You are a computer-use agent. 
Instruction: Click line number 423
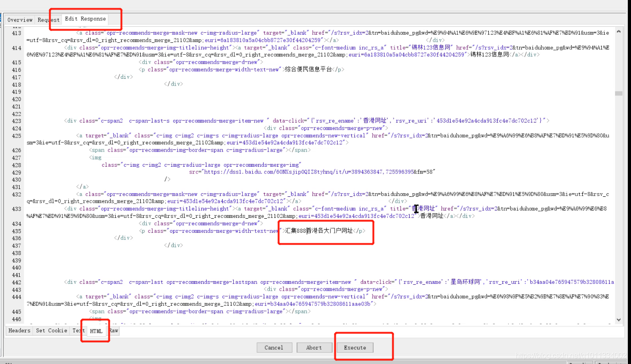[x=16, y=121]
